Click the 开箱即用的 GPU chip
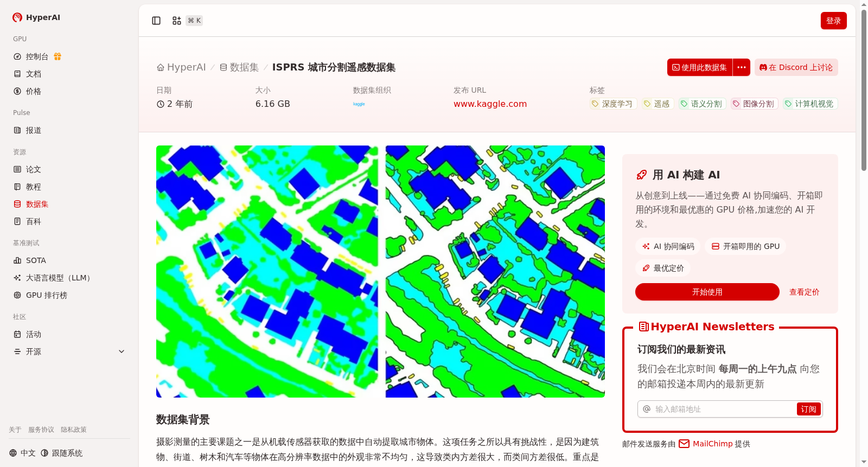The height and width of the screenshot is (467, 868). coord(745,246)
